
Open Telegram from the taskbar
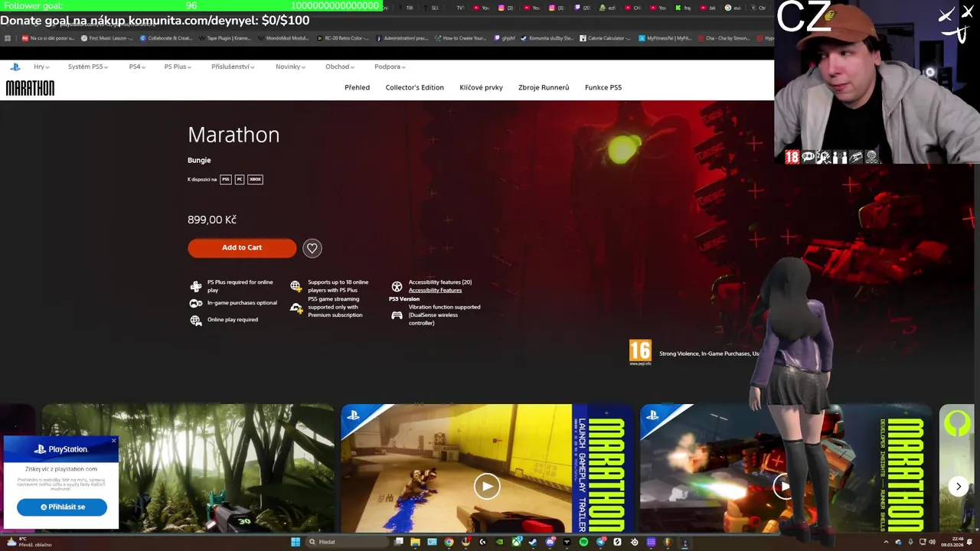pos(602,542)
